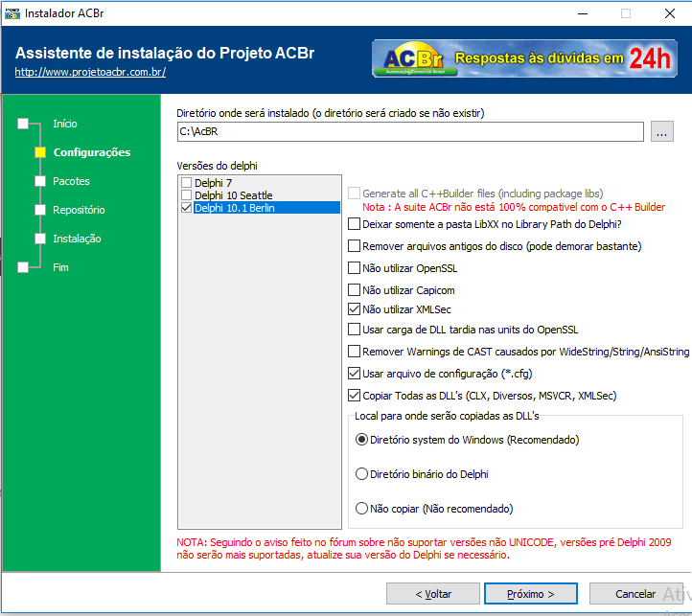Minimize the Instalador ACBr window
This screenshot has width=692, height=616.
point(583,13)
